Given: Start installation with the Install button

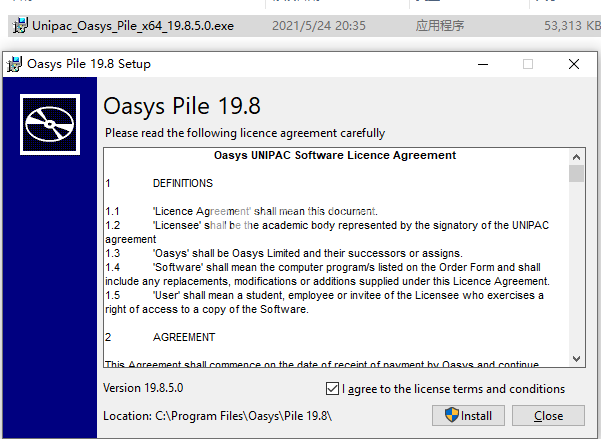Looking at the screenshot, I should [x=468, y=415].
